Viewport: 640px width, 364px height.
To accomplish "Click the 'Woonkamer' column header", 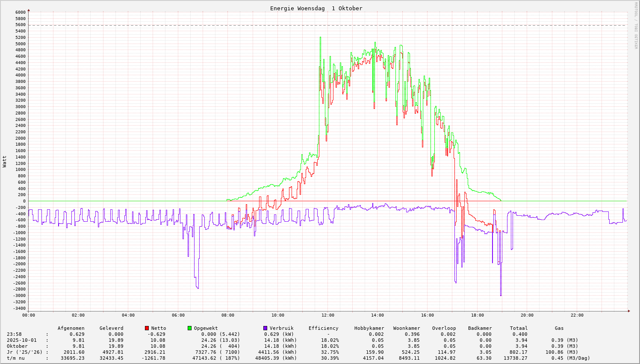I will click(x=406, y=328).
